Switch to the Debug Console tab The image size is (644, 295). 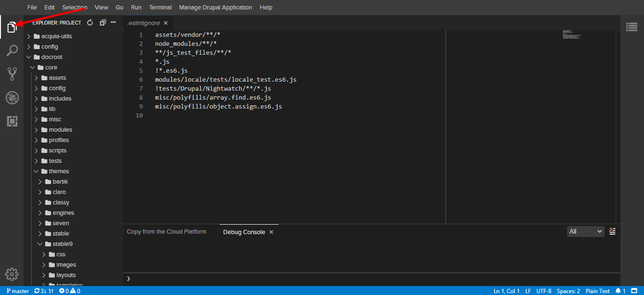[x=245, y=231]
